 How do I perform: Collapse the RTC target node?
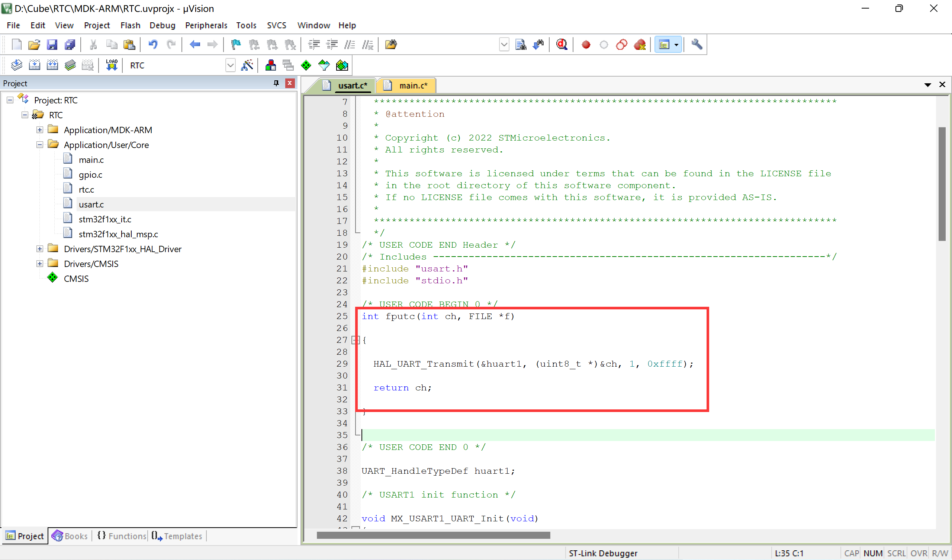pos(25,115)
